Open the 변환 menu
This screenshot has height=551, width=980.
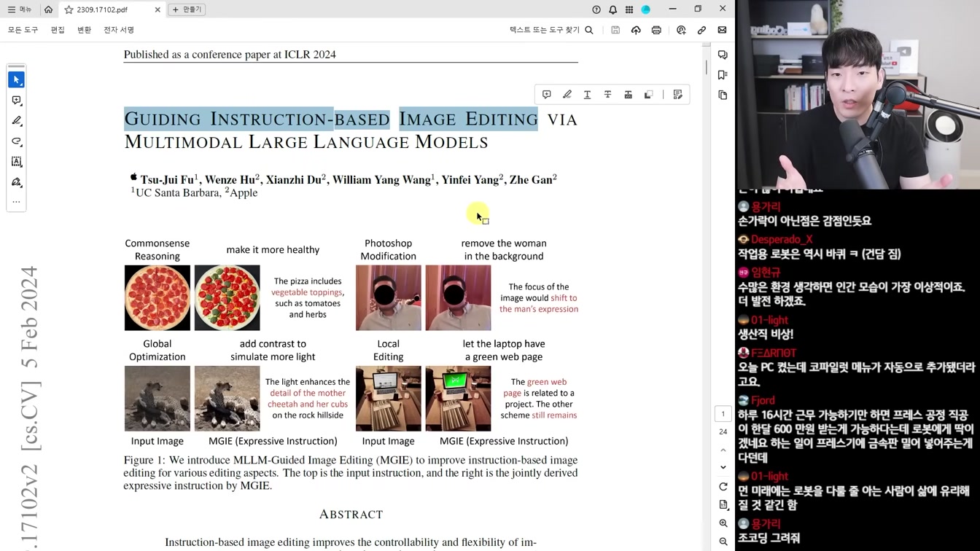point(84,30)
